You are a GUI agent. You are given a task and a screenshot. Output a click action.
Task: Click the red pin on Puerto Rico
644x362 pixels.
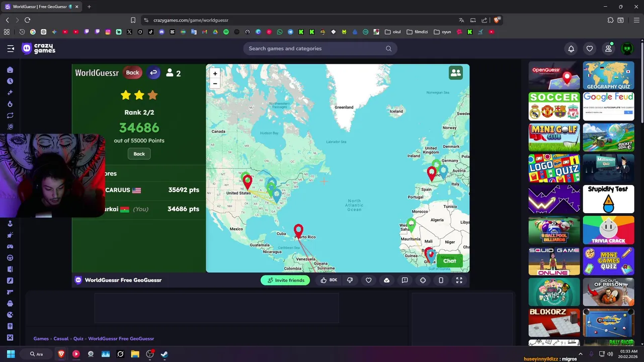298,230
